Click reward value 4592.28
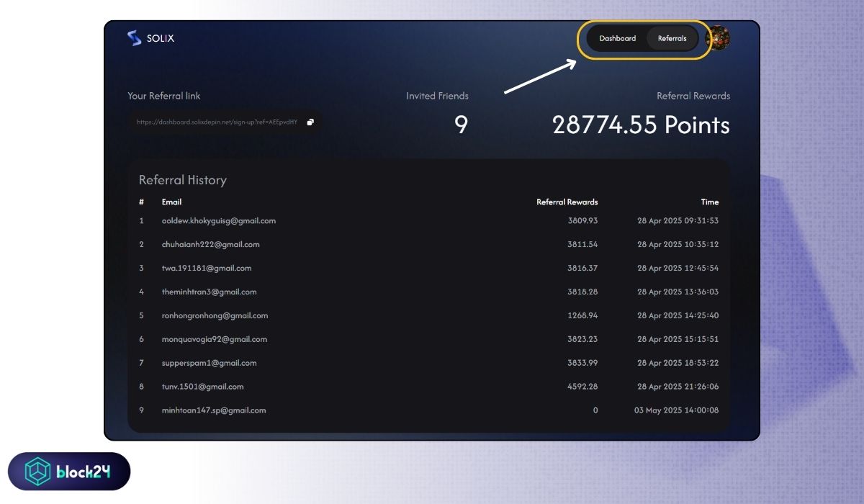Screen dimensions: 864x504 click(x=582, y=387)
